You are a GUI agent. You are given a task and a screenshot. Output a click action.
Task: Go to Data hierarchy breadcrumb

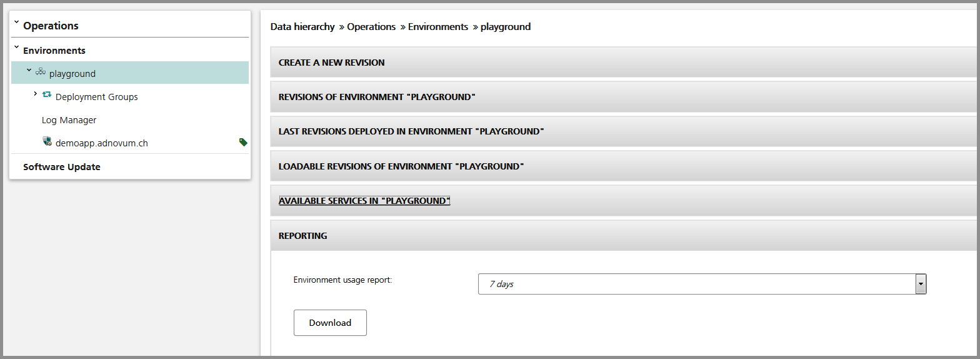[x=302, y=27]
